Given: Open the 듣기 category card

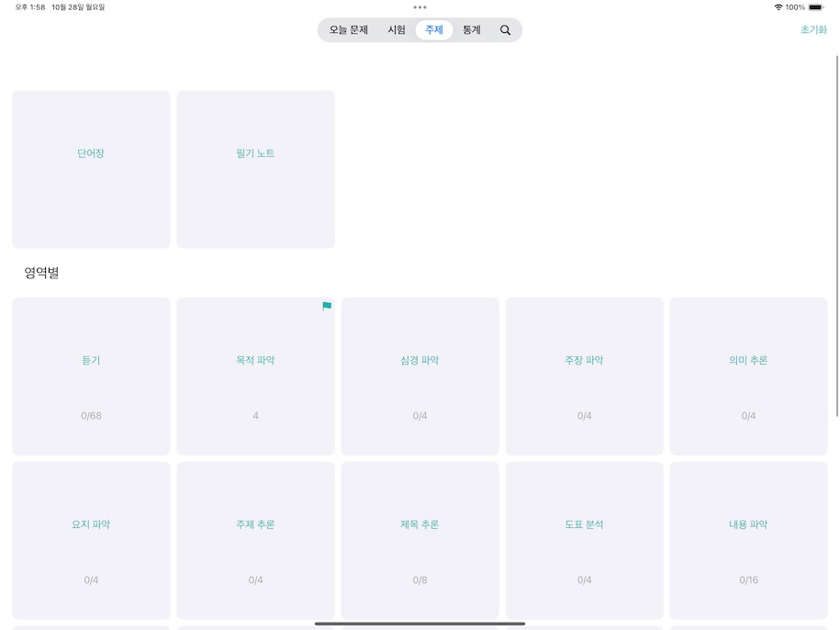Looking at the screenshot, I should 91,377.
